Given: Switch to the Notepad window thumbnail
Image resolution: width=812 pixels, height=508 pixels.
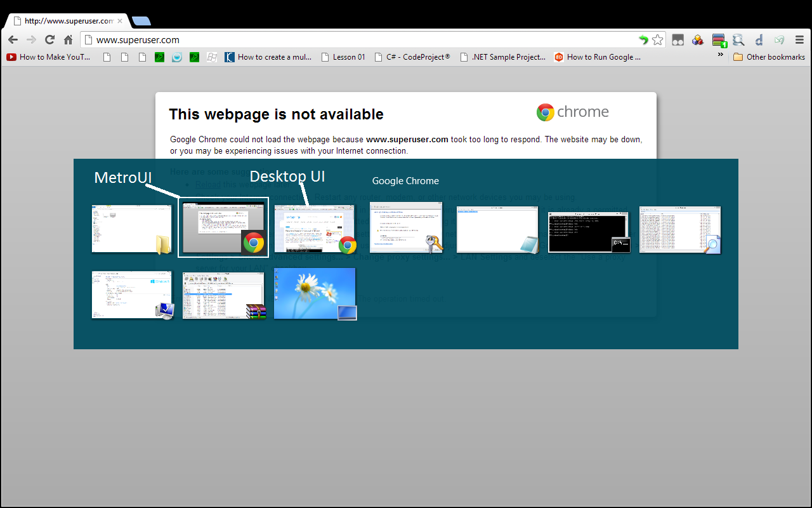Looking at the screenshot, I should [497, 229].
